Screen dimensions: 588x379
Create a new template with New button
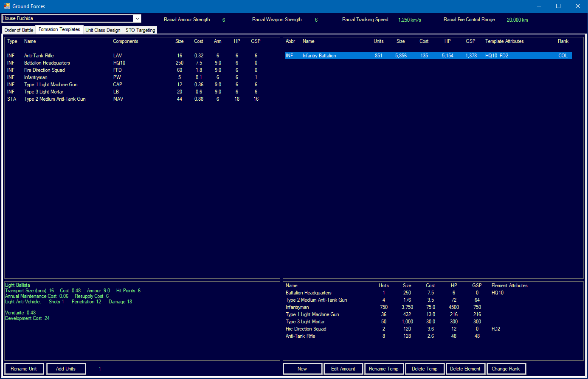(302, 369)
